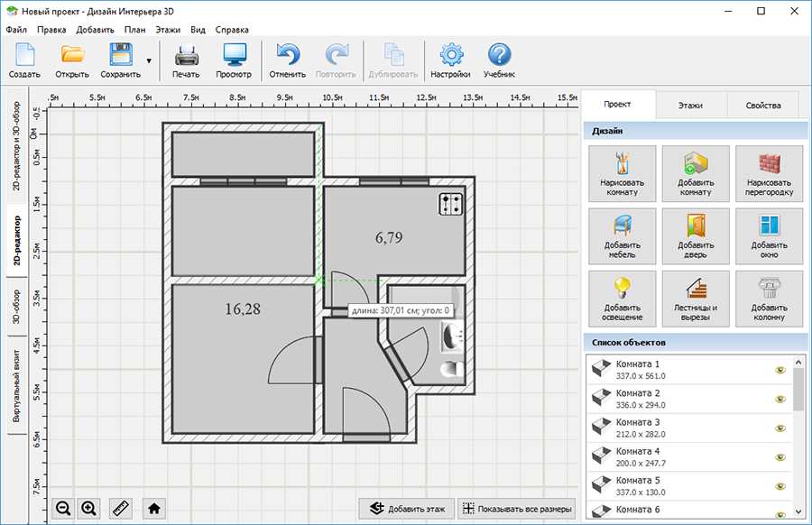The width and height of the screenshot is (812, 525).
Task: Select Комната 6 in object list
Action: [689, 510]
